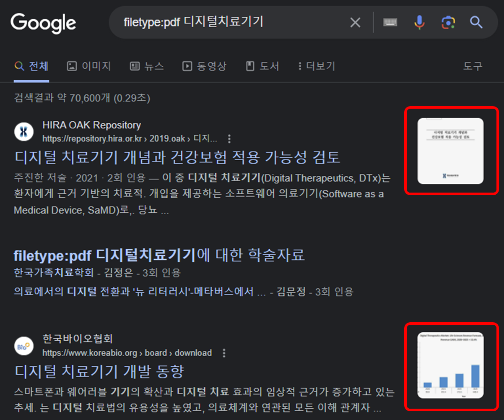
Task: Open the 도구 search tools
Action: click(473, 66)
